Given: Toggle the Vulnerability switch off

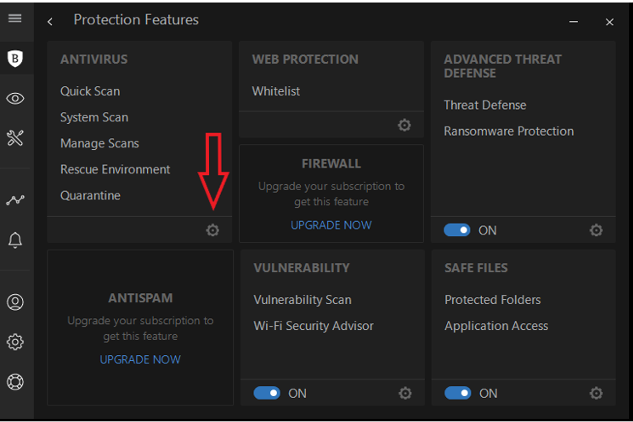Looking at the screenshot, I should 266,393.
